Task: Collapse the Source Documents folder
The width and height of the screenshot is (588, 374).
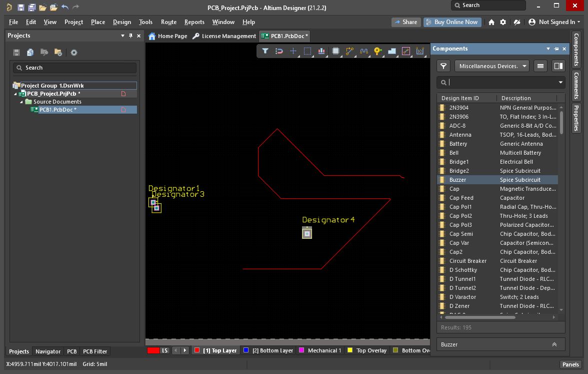Action: [x=21, y=102]
